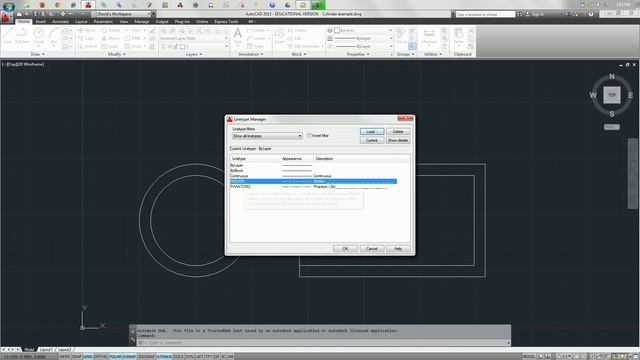Click the Show details button
Image resolution: width=640 pixels, height=360 pixels.
pyautogui.click(x=398, y=140)
